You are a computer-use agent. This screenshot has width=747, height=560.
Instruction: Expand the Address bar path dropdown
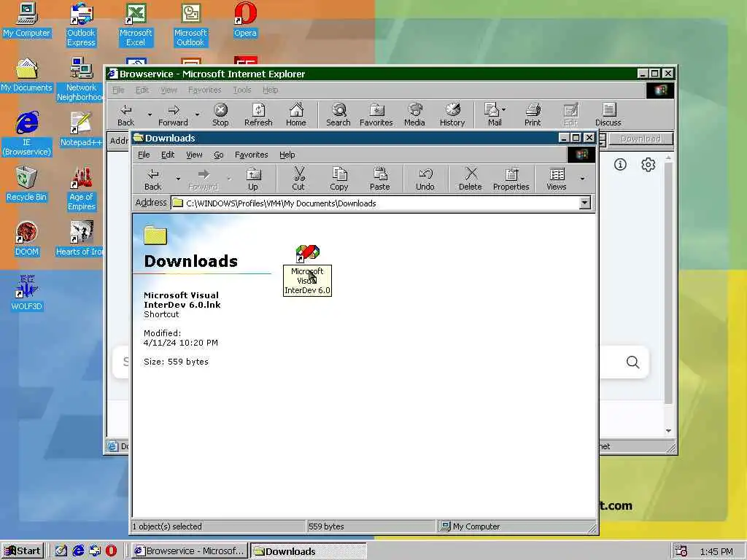584,203
